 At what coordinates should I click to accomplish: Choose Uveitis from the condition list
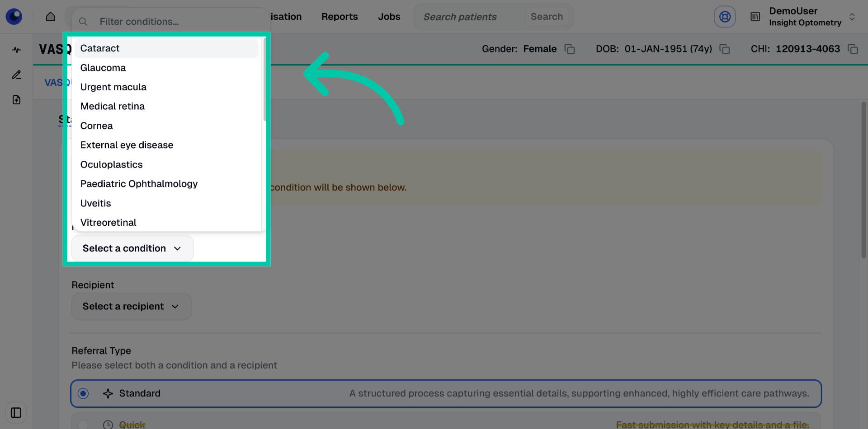166,204
